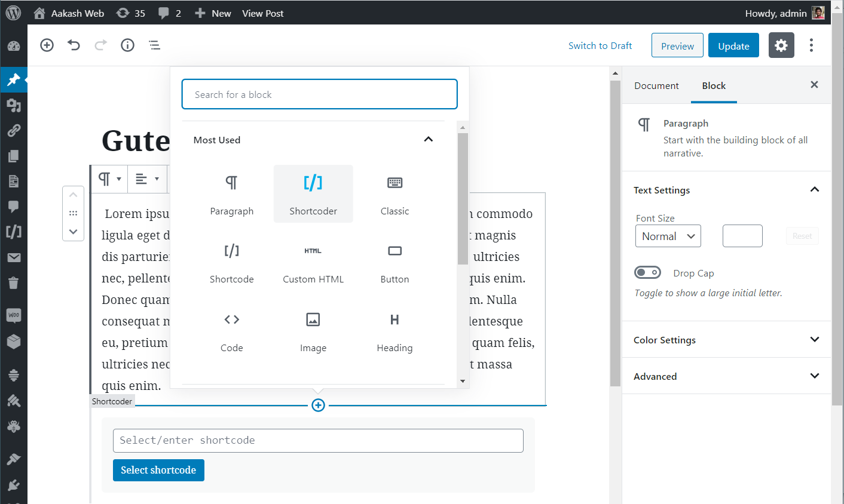Screen dimensions: 844x504
Task: Switch to Document tab
Action: (656, 85)
